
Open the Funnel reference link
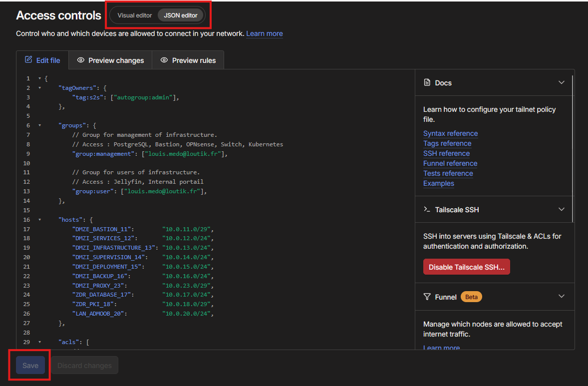450,163
